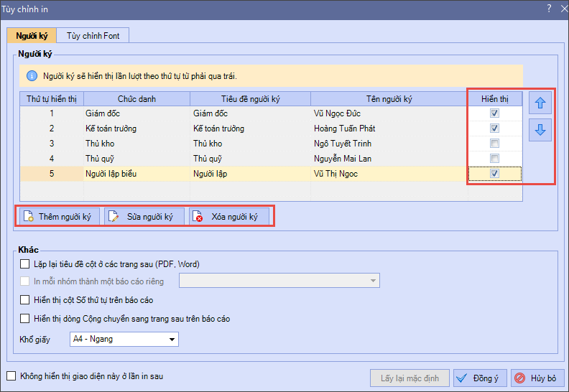Enable Hiển thị for Thủ kho row
The height and width of the screenshot is (392, 569).
click(494, 144)
